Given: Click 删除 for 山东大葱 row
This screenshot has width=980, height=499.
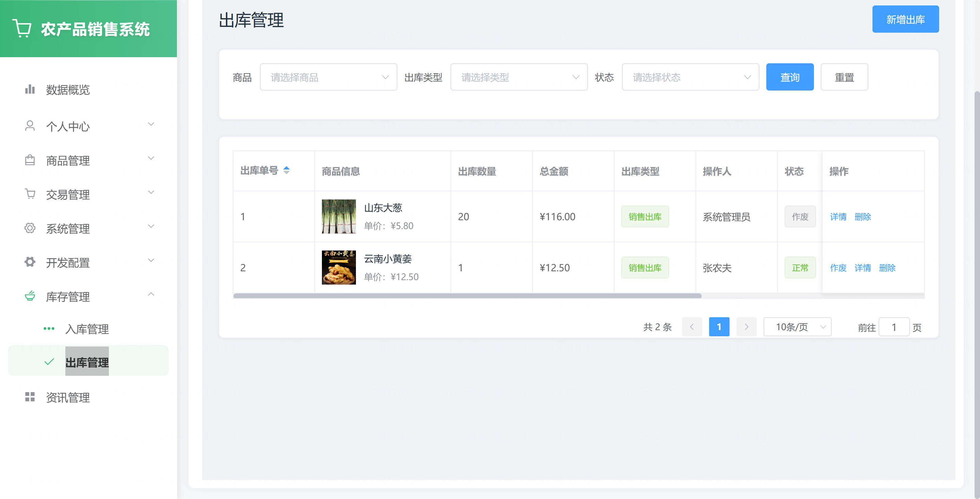Looking at the screenshot, I should point(863,217).
